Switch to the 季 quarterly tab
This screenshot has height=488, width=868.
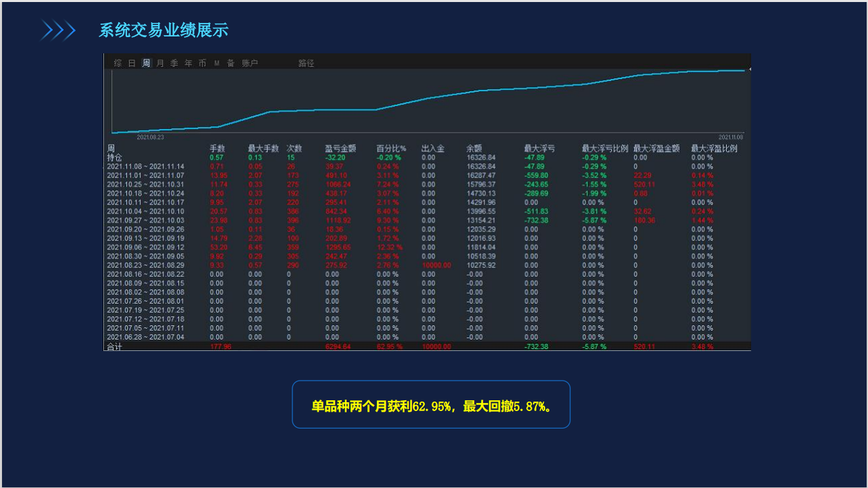[x=174, y=63]
